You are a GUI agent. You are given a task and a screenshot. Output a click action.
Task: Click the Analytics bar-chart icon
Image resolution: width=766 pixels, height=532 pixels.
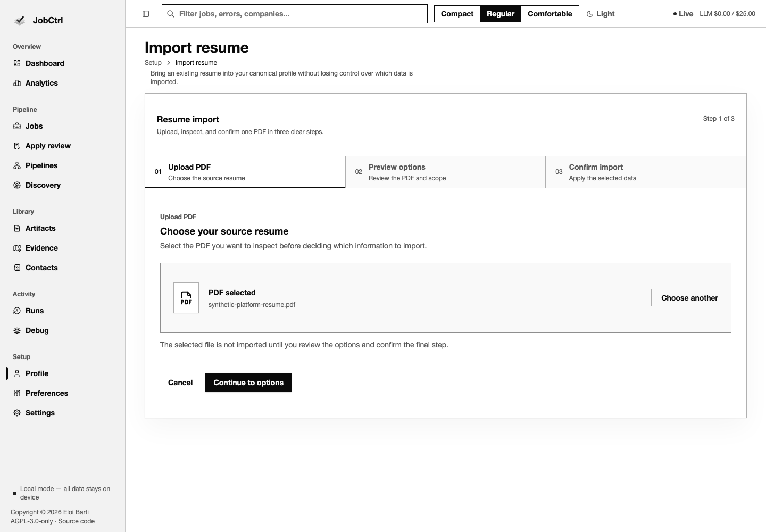(x=17, y=83)
